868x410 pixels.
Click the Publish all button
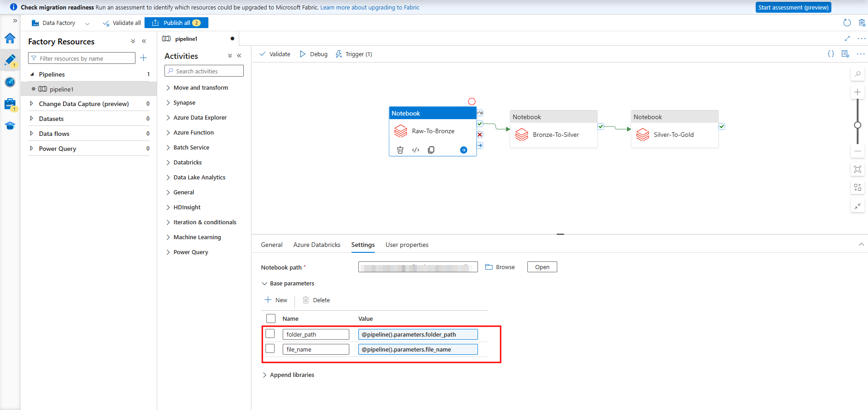176,23
